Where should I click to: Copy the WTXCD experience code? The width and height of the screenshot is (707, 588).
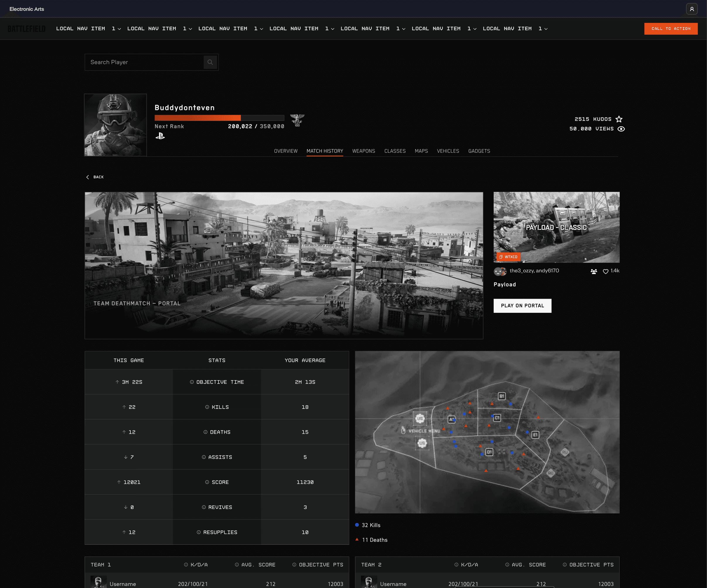pyautogui.click(x=508, y=257)
